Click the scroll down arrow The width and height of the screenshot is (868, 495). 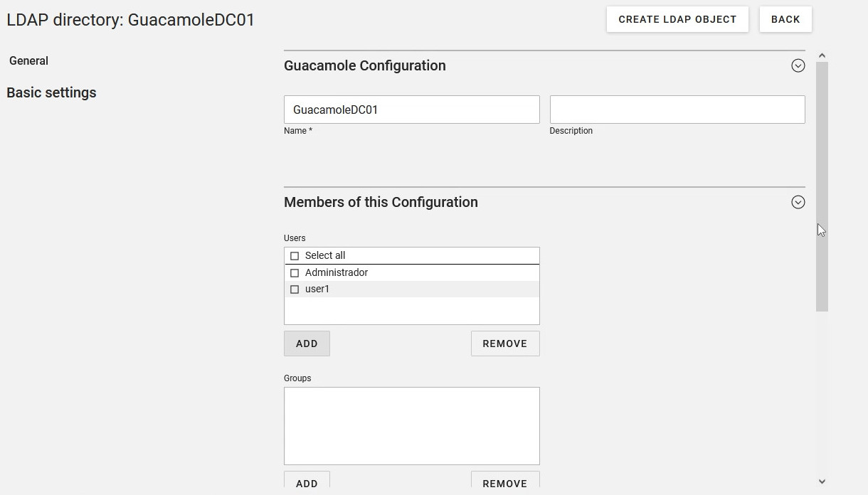(822, 481)
